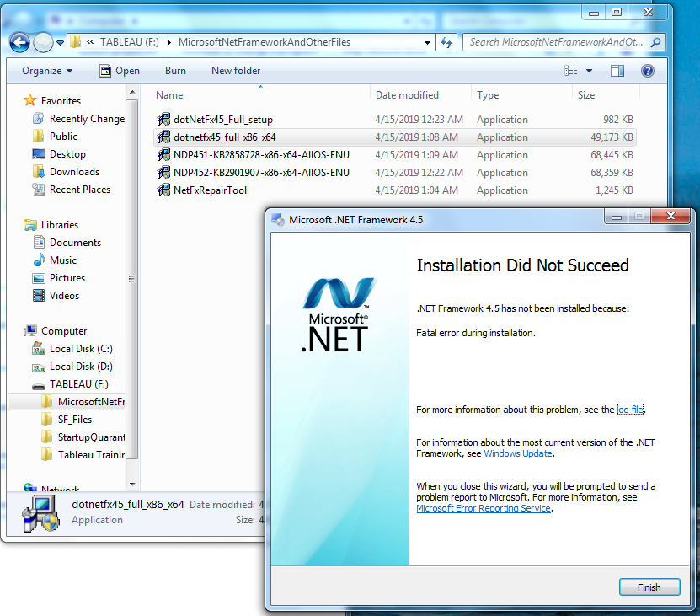Open the Pictures library
This screenshot has width=700, height=616.
tap(59, 278)
